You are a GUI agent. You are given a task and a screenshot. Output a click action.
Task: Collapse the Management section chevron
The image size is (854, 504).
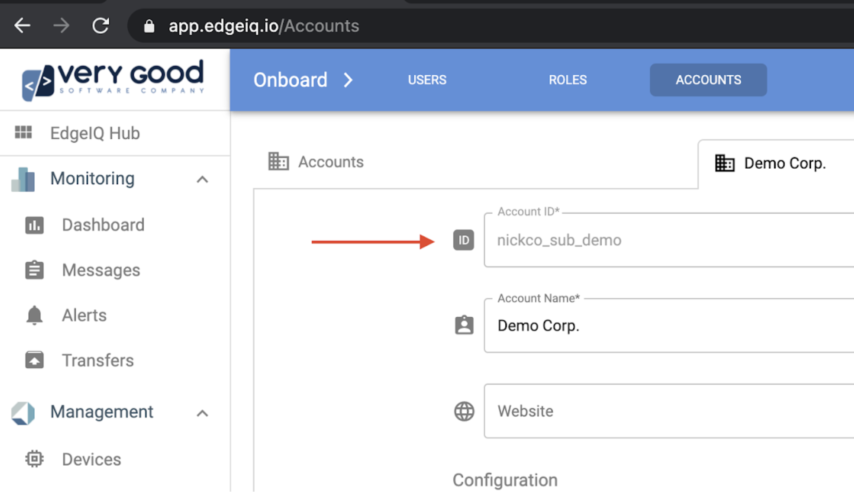coord(202,413)
